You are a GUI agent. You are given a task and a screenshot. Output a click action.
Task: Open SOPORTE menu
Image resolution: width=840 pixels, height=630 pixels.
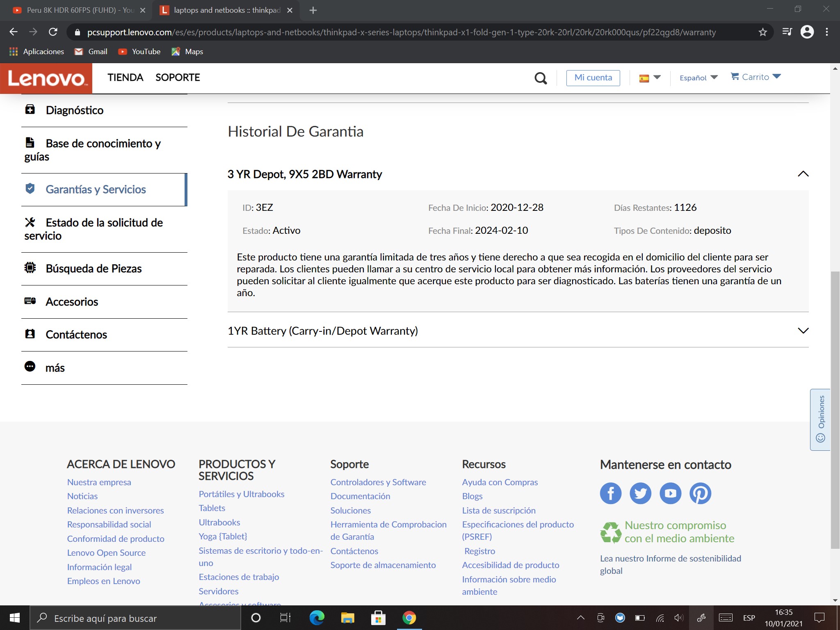point(178,78)
